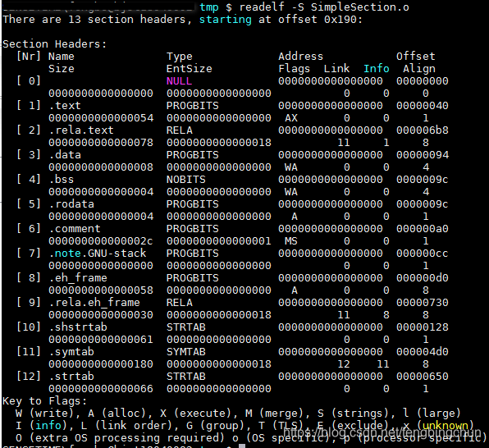This screenshot has width=489, height=448.
Task: Click the 'Section Headers:' heading line
Action: coord(55,44)
